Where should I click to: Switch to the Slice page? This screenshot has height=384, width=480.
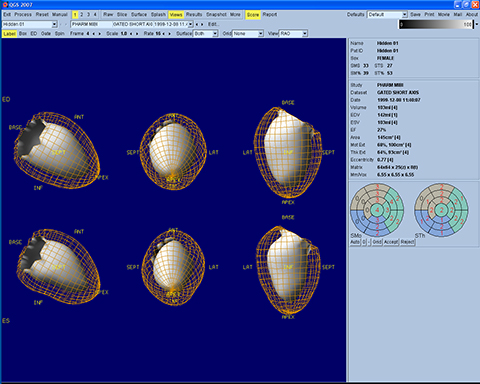pyautogui.click(x=122, y=15)
